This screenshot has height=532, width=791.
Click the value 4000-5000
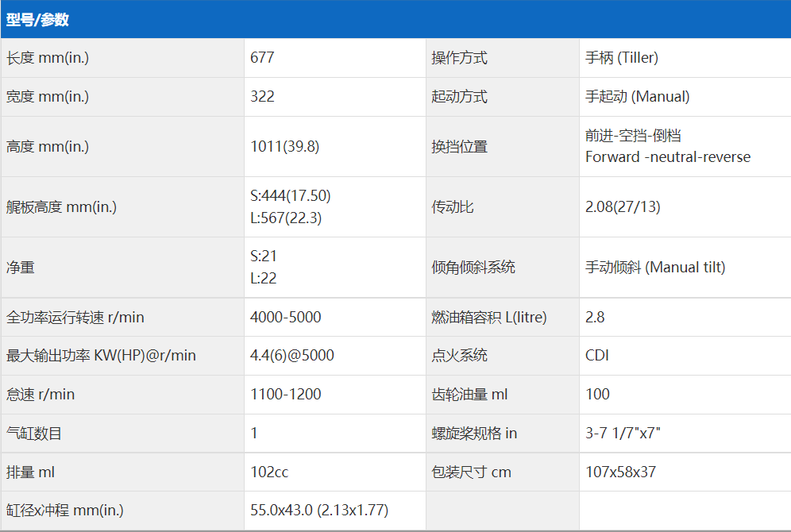[x=286, y=317]
